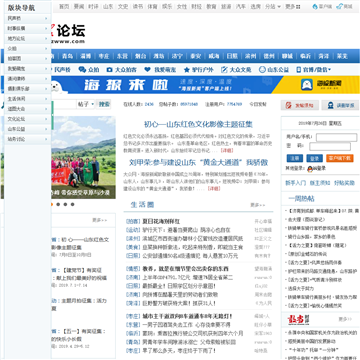
Task: Open 体育 in the top menu
Action: click(152, 6)
